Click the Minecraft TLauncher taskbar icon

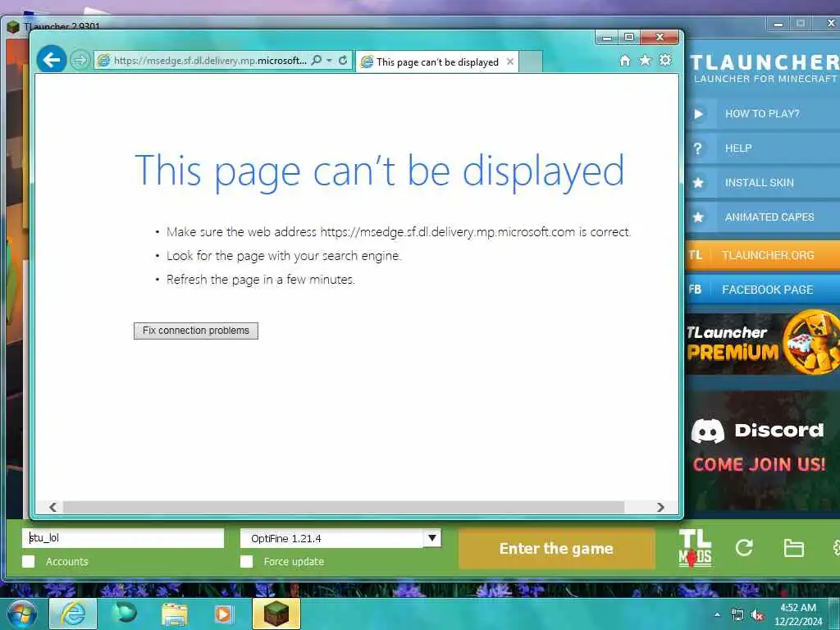coord(276,614)
